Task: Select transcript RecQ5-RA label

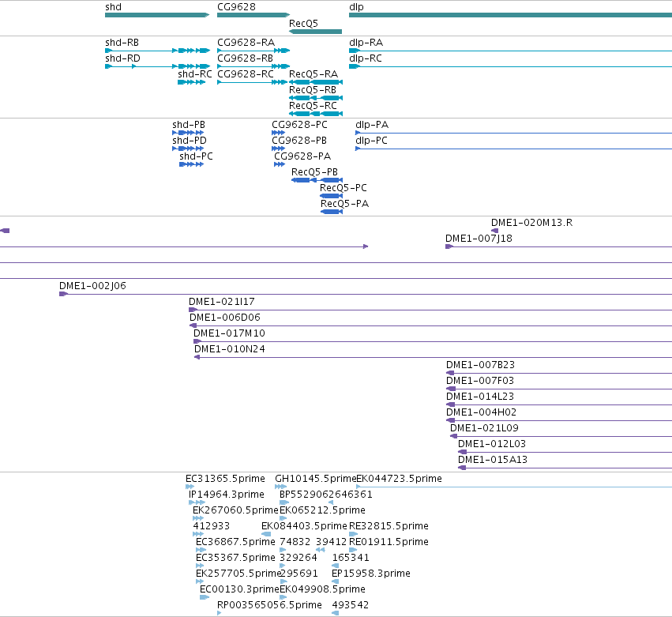Action: 313,74
